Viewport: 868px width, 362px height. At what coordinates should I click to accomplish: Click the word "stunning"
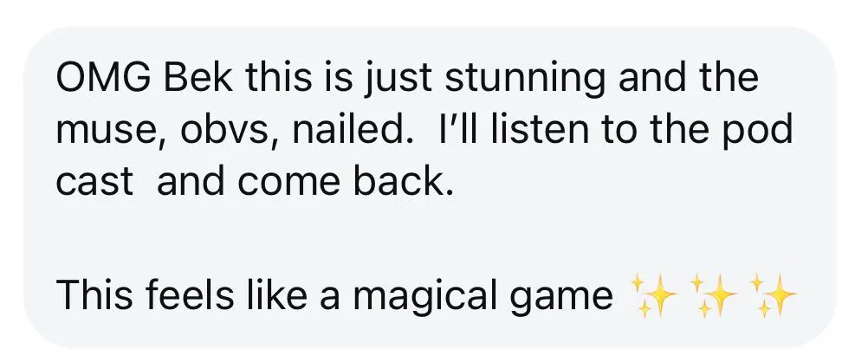[525, 79]
